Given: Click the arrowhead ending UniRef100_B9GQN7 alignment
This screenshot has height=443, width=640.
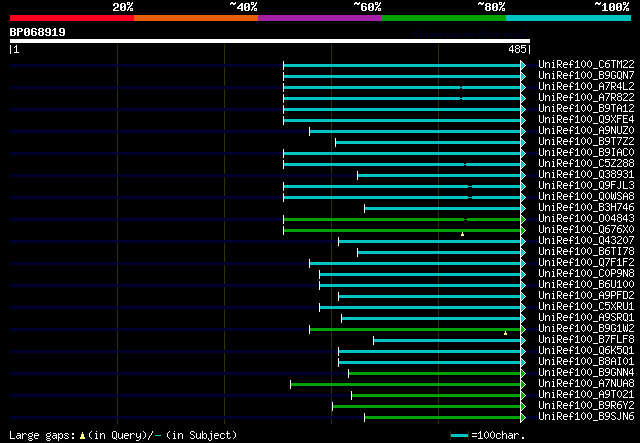Looking at the screenshot, I should [x=523, y=76].
